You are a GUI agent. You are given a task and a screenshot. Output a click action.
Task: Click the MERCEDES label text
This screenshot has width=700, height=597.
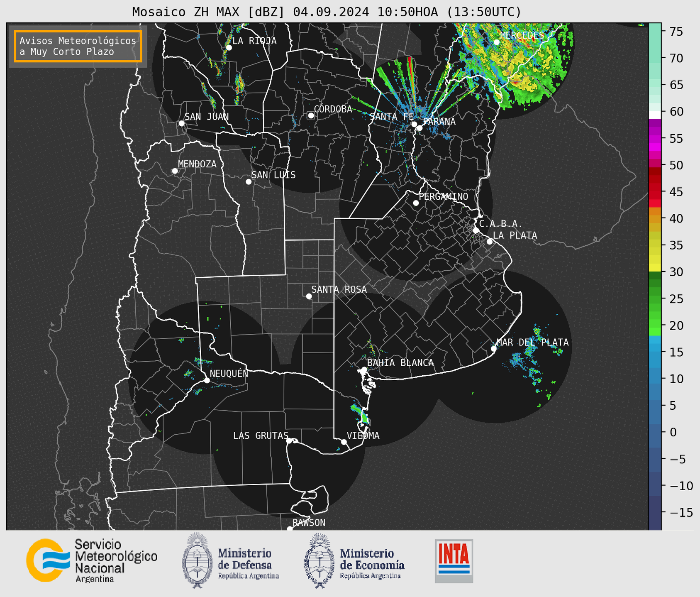click(x=522, y=35)
